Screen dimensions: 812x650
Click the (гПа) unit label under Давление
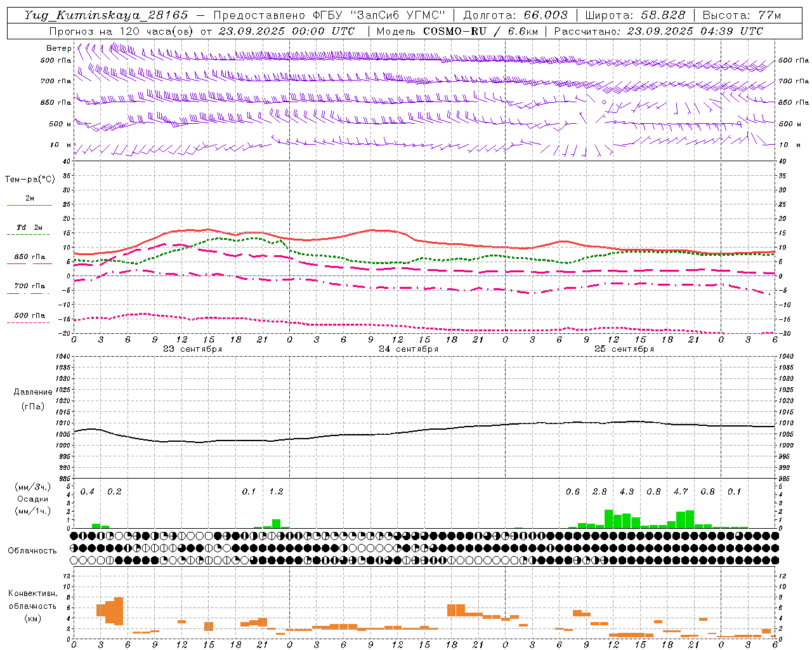coord(33,406)
